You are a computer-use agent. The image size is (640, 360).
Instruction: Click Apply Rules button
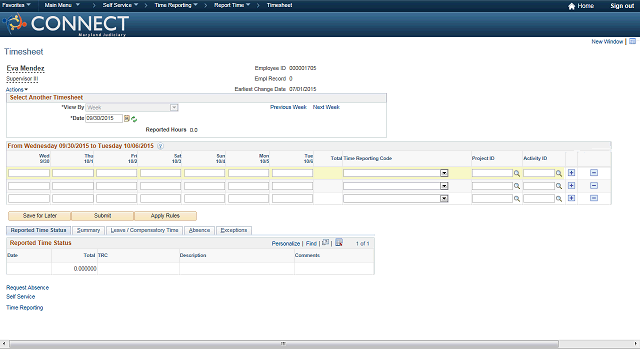click(x=165, y=216)
